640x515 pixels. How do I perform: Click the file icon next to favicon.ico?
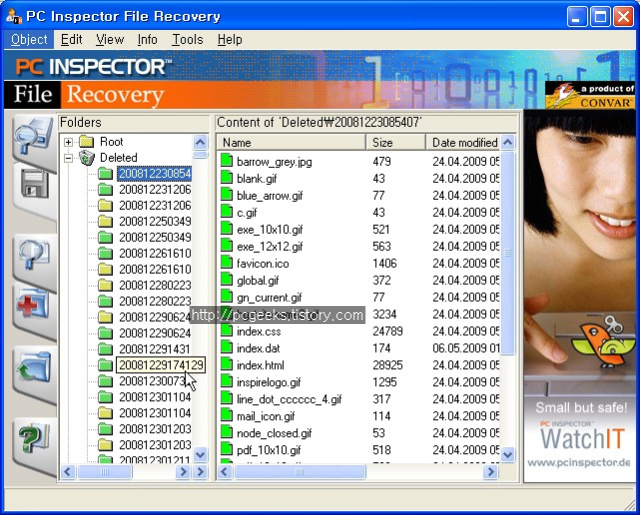tap(227, 262)
